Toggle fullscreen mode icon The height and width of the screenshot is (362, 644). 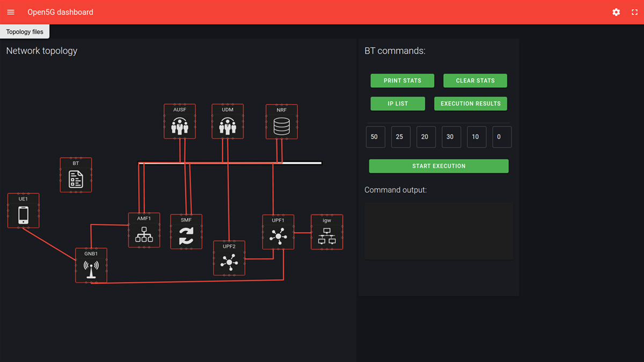click(x=634, y=12)
